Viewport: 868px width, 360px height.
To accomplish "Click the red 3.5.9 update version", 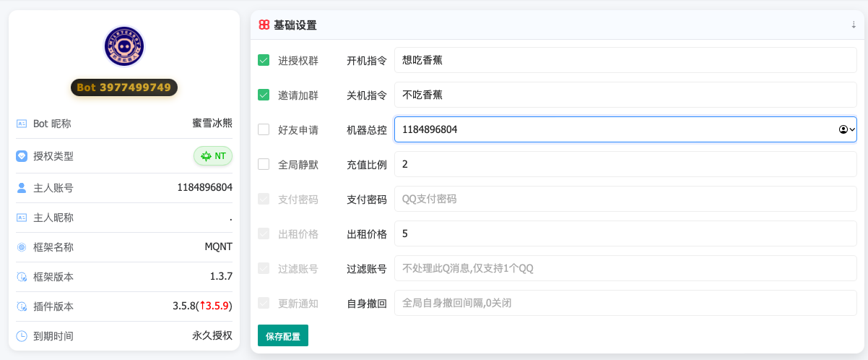I will pos(215,307).
